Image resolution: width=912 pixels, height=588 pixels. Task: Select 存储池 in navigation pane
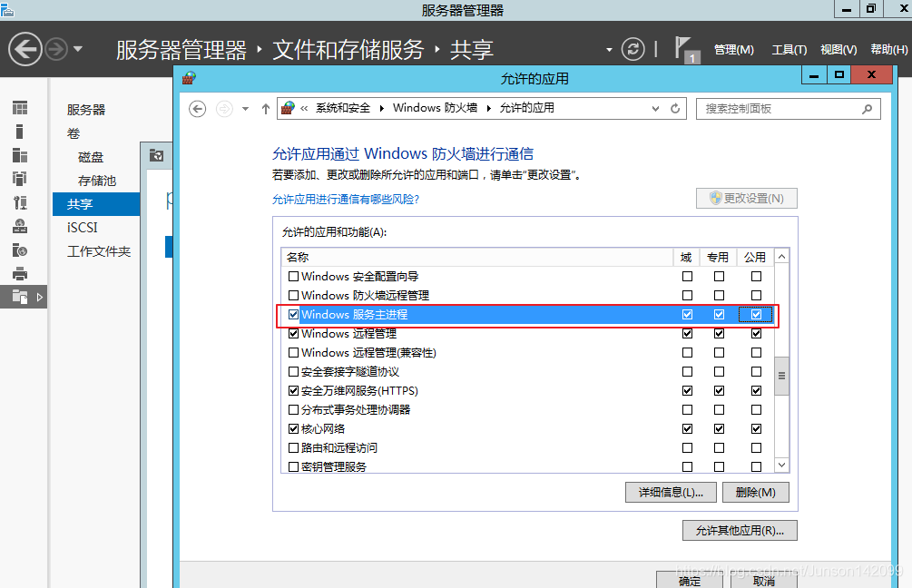pos(97,181)
